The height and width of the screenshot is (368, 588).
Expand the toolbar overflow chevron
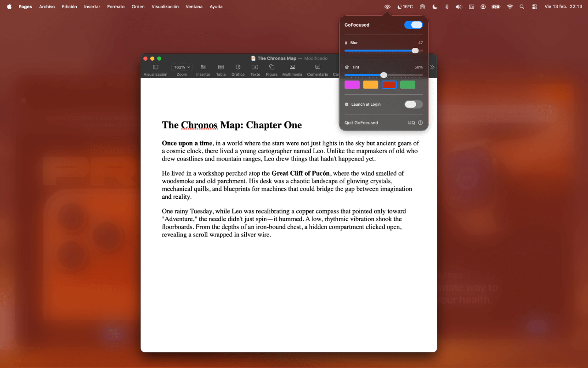tap(432, 67)
